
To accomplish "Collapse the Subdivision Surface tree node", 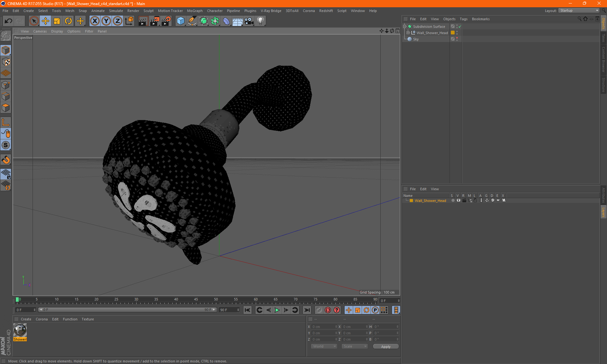I will tap(405, 27).
